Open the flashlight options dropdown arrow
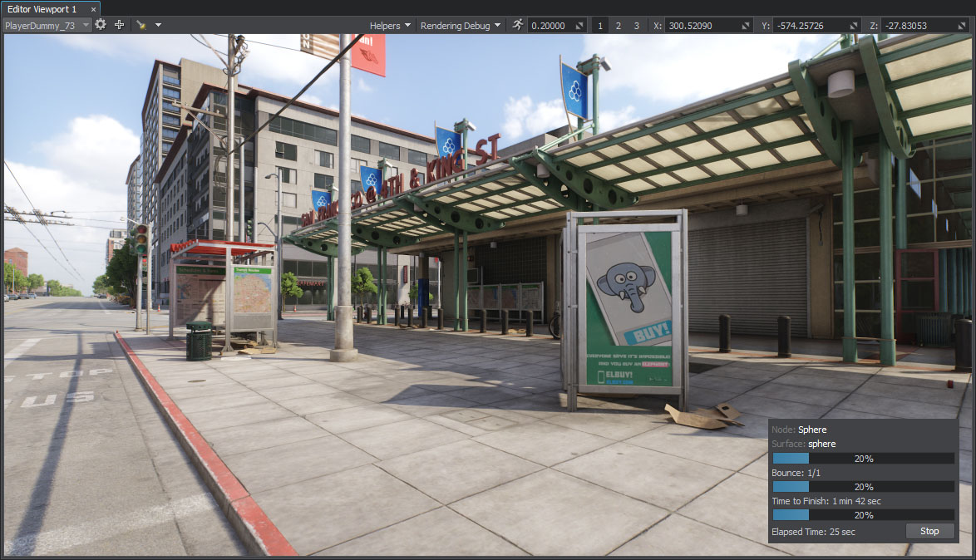Screen dimensions: 976x560 pos(158,25)
